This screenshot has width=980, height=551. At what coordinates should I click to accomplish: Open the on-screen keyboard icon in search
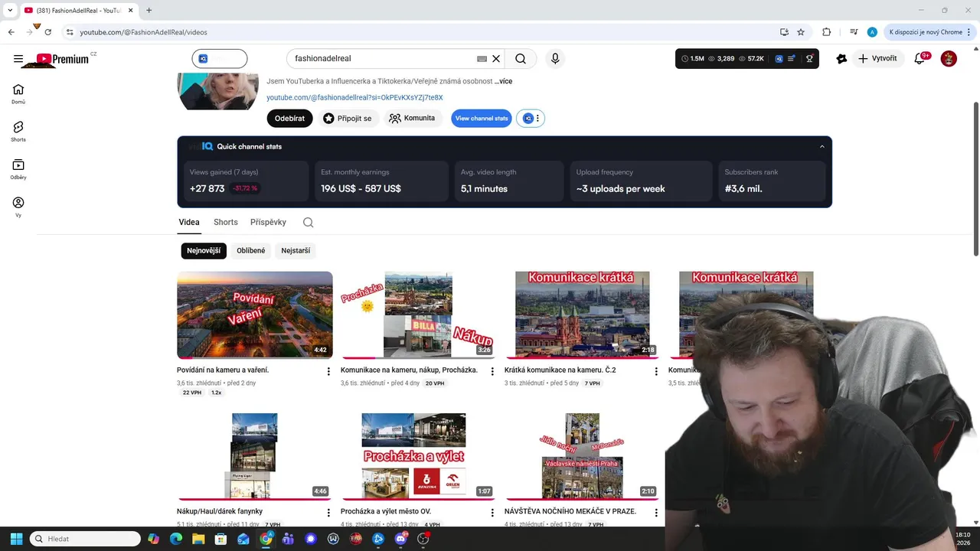coord(482,58)
